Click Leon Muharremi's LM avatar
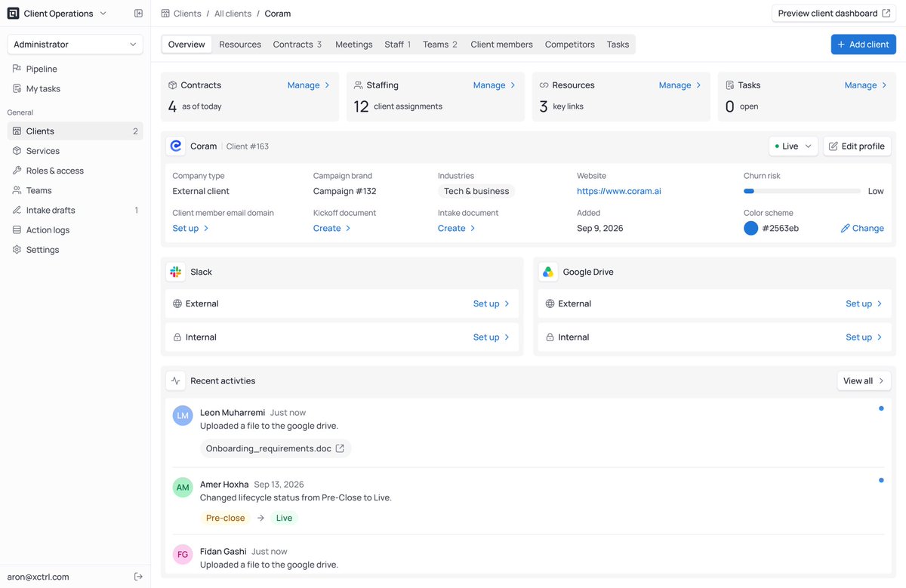Image resolution: width=906 pixels, height=588 pixels. (x=183, y=416)
